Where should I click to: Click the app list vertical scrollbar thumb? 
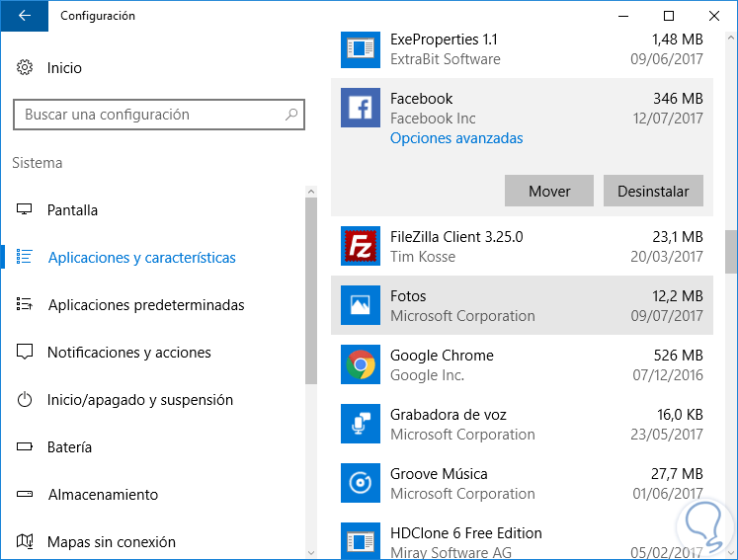point(731,251)
